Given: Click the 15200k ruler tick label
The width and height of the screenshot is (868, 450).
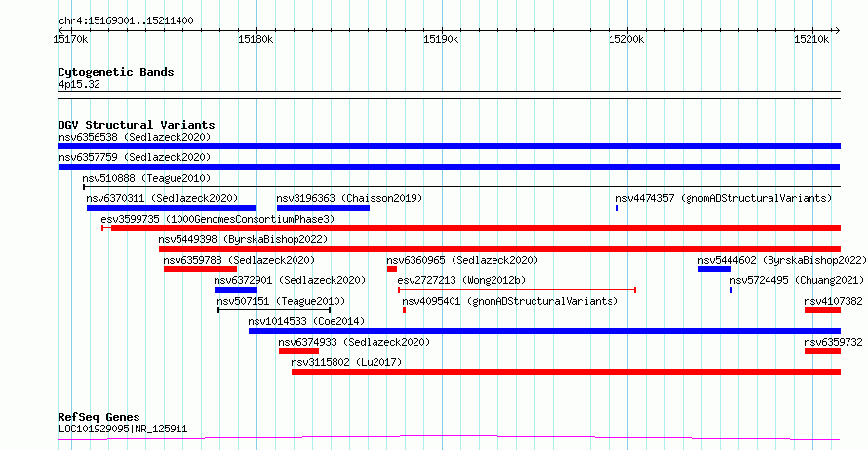Looking at the screenshot, I should click(x=627, y=40).
